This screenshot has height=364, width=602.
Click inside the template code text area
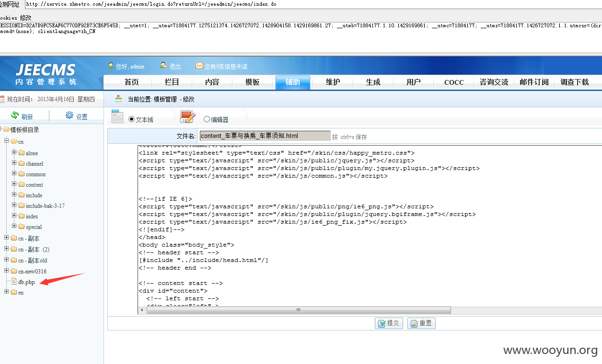pyautogui.click(x=369, y=226)
